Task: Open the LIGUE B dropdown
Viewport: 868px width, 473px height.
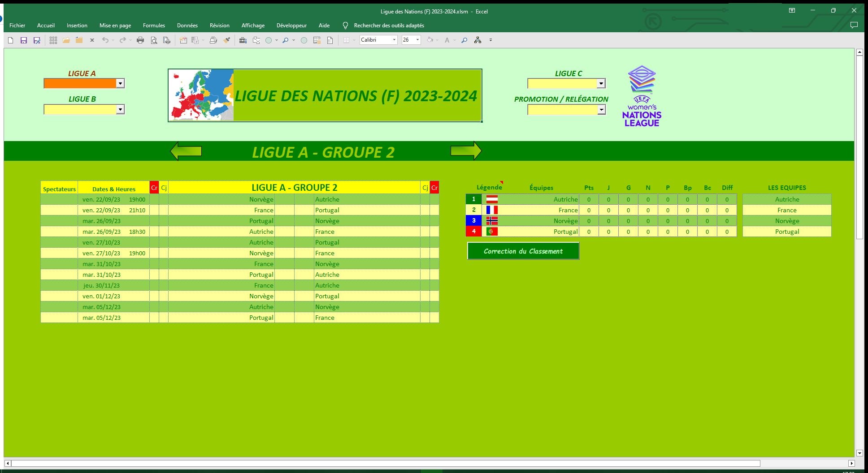Action: tap(120, 109)
